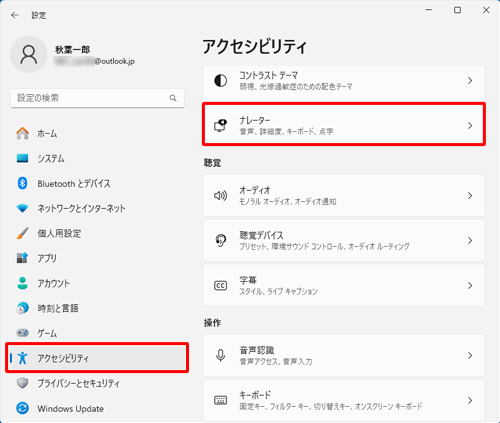
Task: Click the 個人用設定 paintbrush icon
Action: tap(22, 233)
